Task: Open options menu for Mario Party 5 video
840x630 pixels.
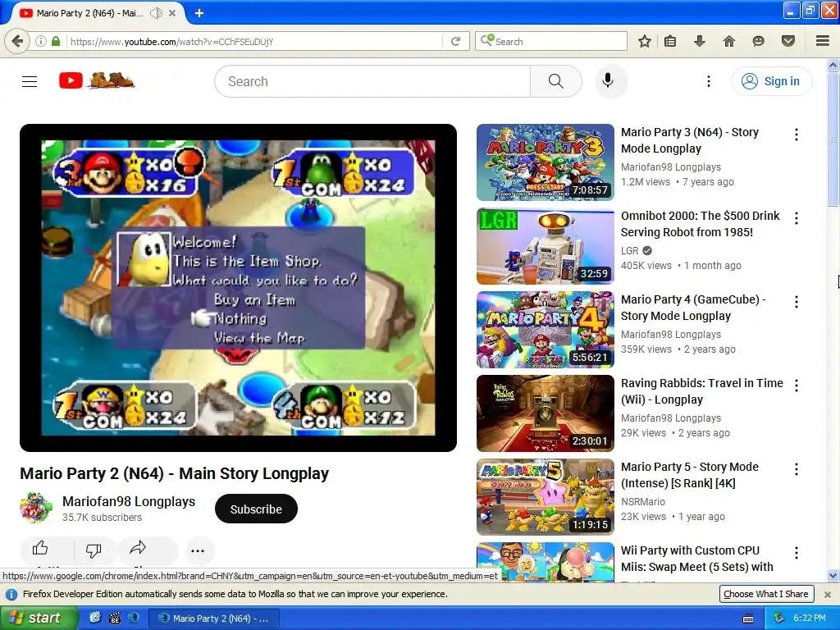Action: coord(797,469)
